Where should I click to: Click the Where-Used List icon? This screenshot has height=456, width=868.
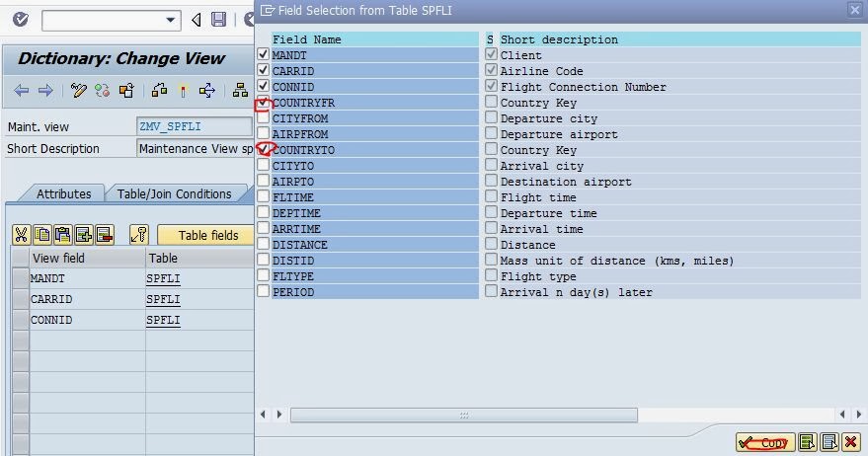pos(207,91)
